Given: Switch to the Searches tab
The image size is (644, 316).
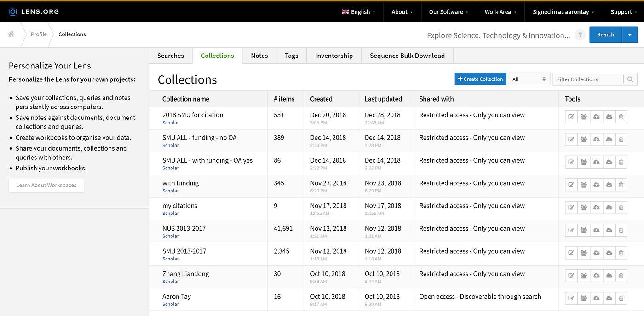Looking at the screenshot, I should tap(171, 56).
